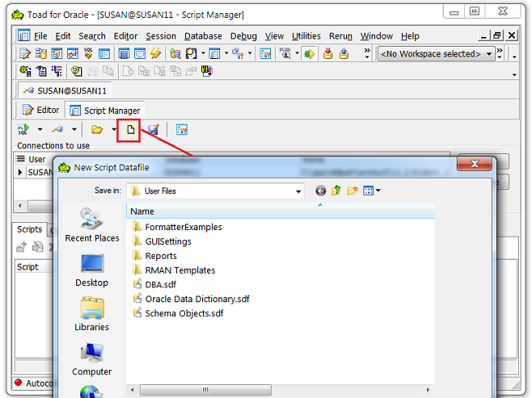Click the file list horizontal scrollbar thumb
Viewport: 532px width, 398px height.
(x=205, y=390)
